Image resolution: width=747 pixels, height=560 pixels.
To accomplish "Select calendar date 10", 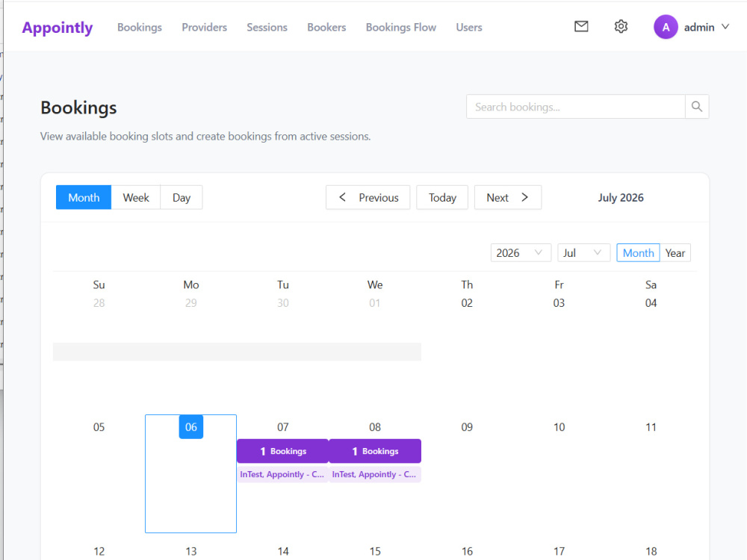I will (559, 427).
